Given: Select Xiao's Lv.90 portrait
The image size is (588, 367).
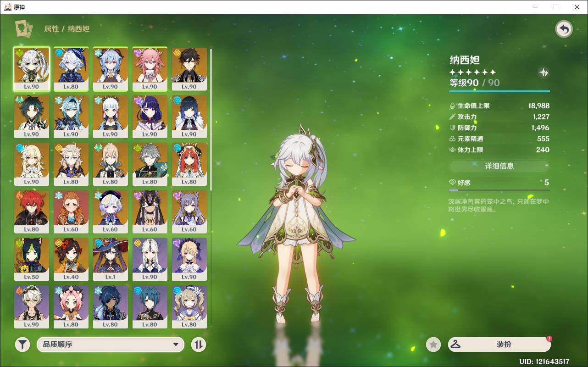Looking at the screenshot, I should (x=32, y=117).
